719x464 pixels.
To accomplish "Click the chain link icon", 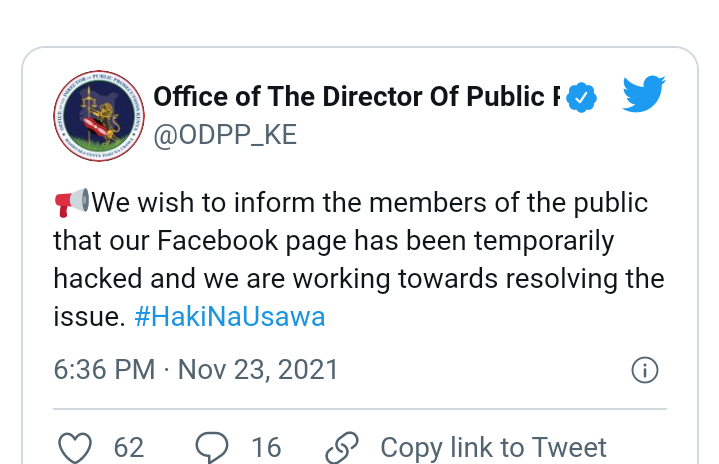I will click(342, 447).
